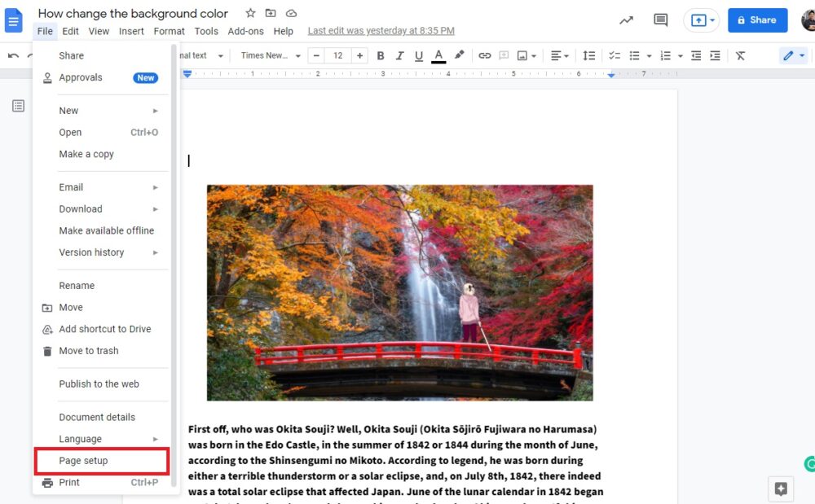Open the text color picker
This screenshot has height=504, width=815.
click(438, 55)
